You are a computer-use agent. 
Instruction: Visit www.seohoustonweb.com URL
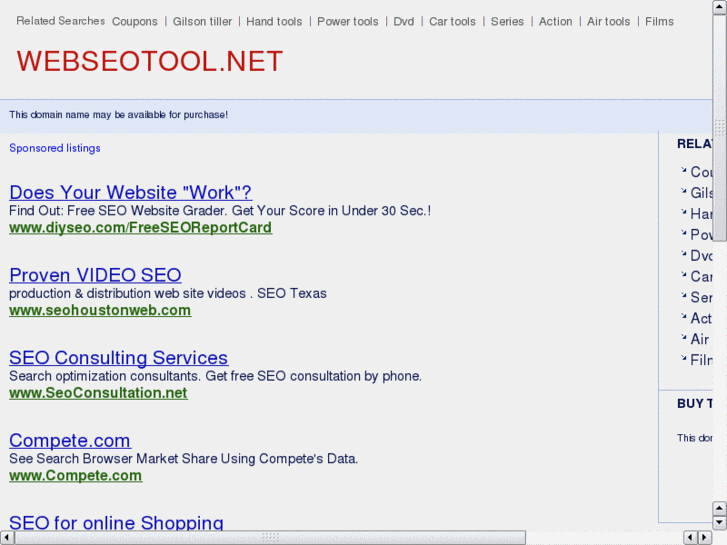click(x=100, y=310)
